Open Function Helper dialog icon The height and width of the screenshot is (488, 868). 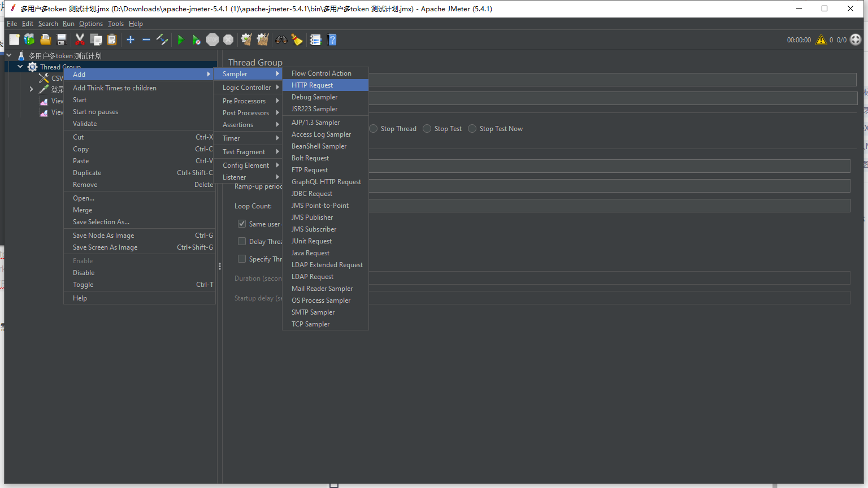pyautogui.click(x=315, y=40)
